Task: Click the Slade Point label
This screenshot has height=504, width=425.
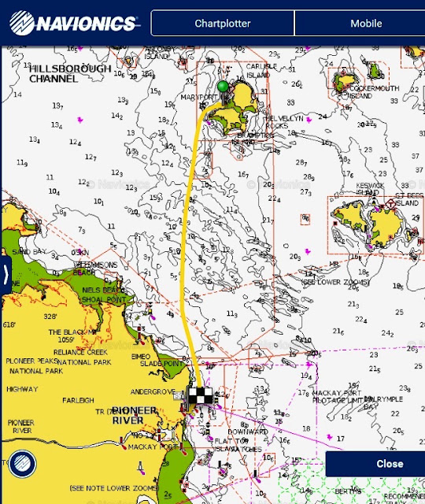Action: pos(161,364)
